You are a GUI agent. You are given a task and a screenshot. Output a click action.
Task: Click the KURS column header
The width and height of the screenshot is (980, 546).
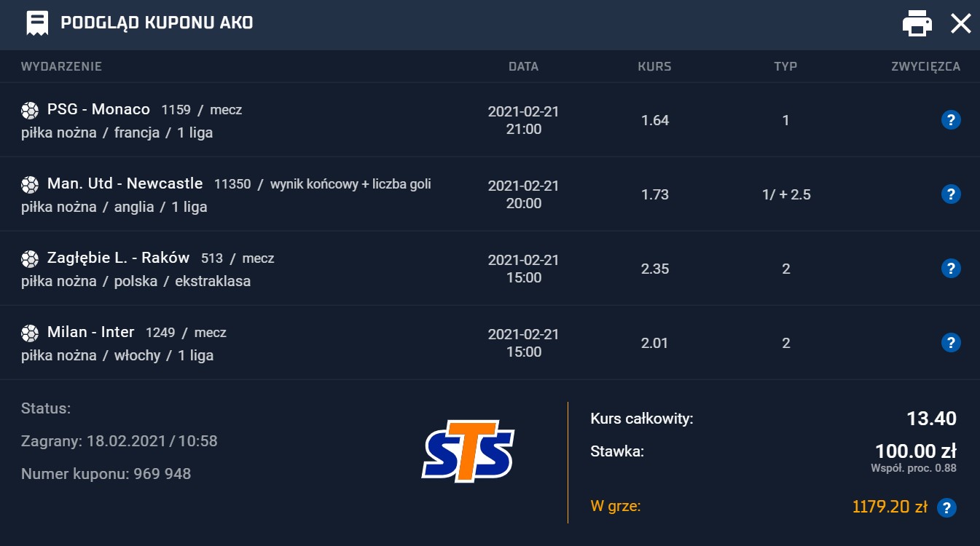[x=654, y=66]
